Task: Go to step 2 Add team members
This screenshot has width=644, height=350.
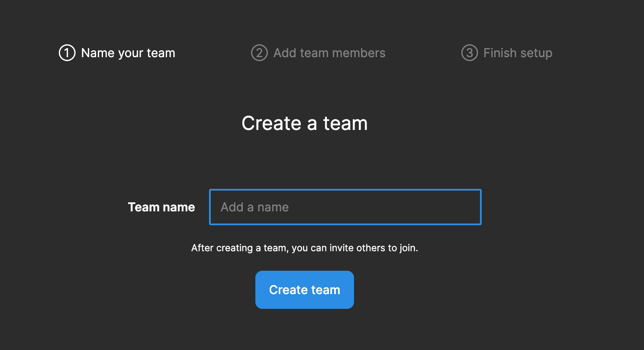Action: pyautogui.click(x=318, y=53)
